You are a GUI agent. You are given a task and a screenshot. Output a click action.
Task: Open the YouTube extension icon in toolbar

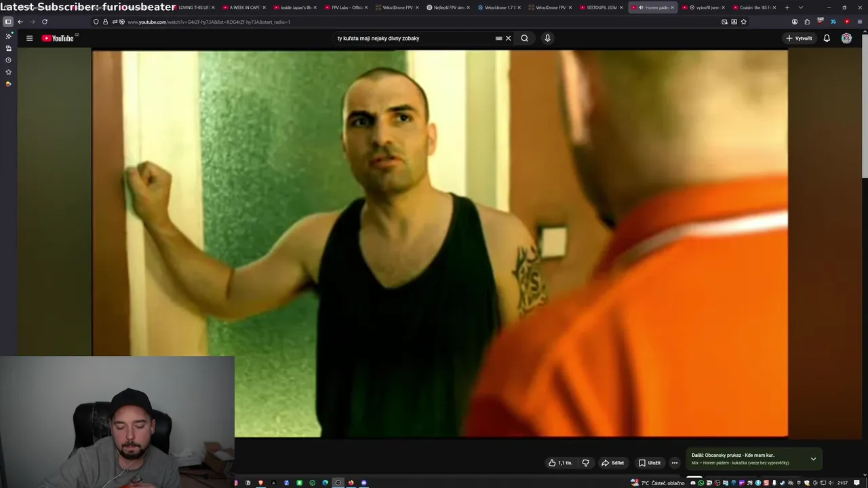[846, 22]
